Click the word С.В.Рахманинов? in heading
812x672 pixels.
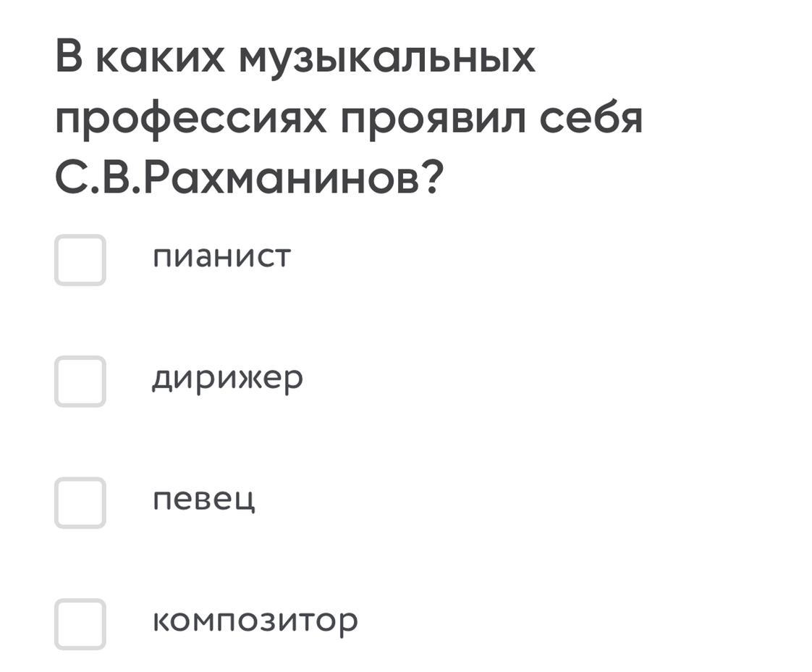coord(248,178)
